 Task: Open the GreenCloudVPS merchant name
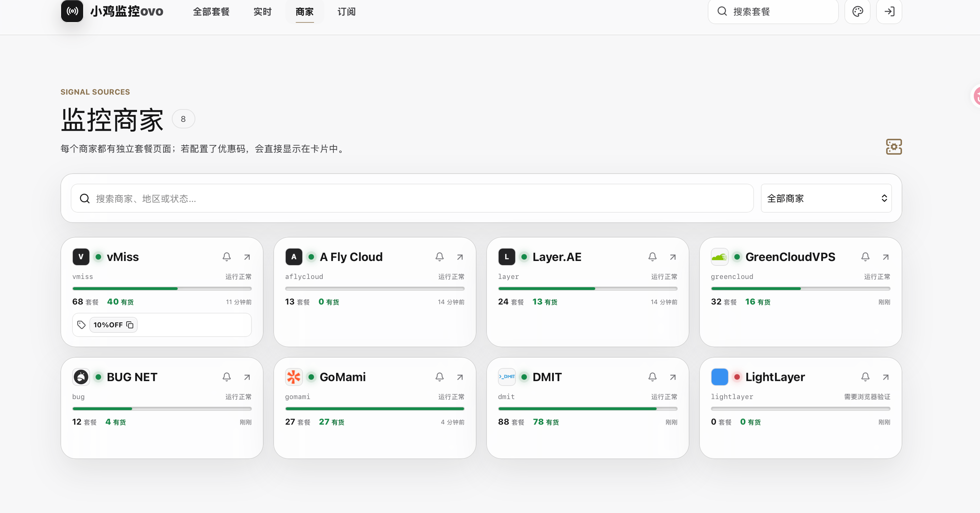click(791, 257)
